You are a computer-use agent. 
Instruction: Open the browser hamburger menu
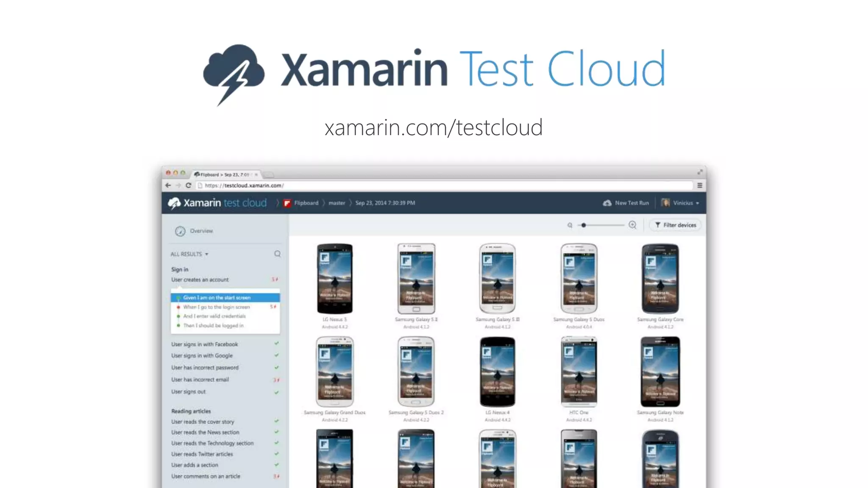pyautogui.click(x=700, y=185)
